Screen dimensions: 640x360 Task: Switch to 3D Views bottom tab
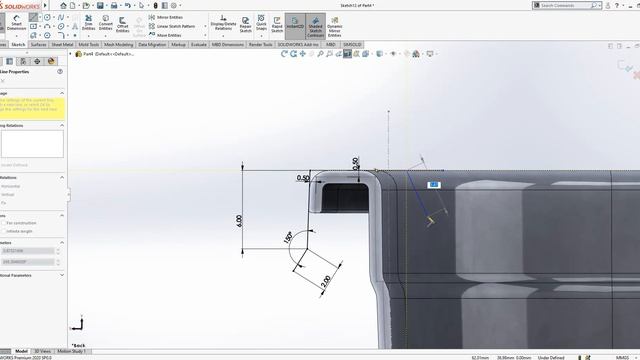pyautogui.click(x=42, y=351)
